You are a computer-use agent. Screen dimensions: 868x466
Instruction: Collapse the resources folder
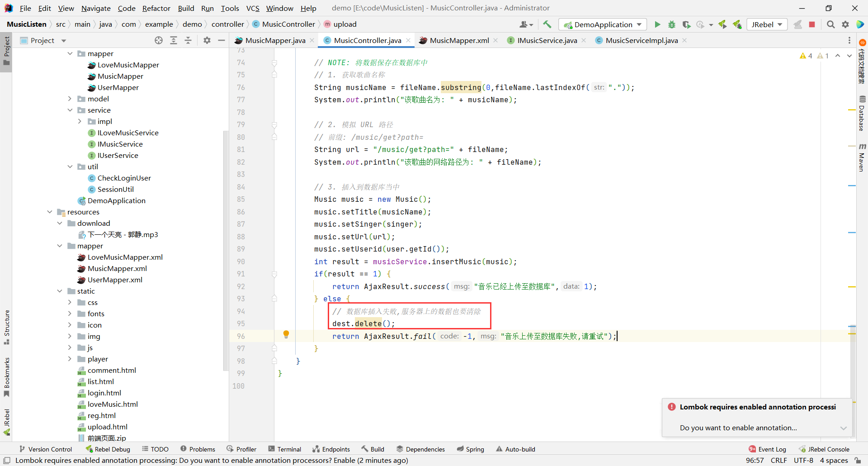50,212
